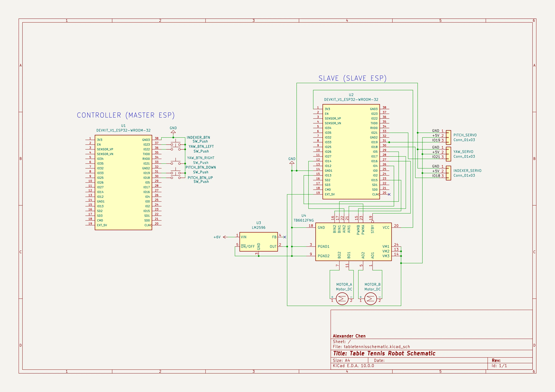Click the ON/OFF pin label on LM2596

[248, 247]
